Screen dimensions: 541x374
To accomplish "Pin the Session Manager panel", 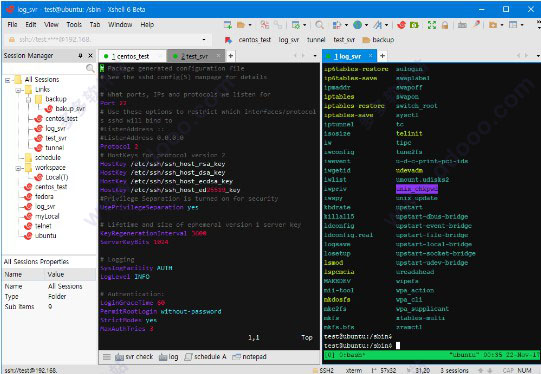I will pos(80,56).
